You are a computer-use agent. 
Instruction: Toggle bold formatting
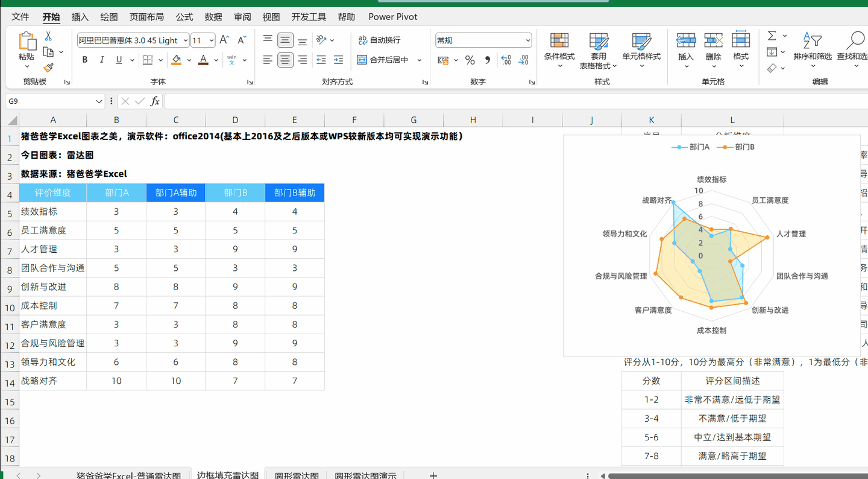click(84, 60)
